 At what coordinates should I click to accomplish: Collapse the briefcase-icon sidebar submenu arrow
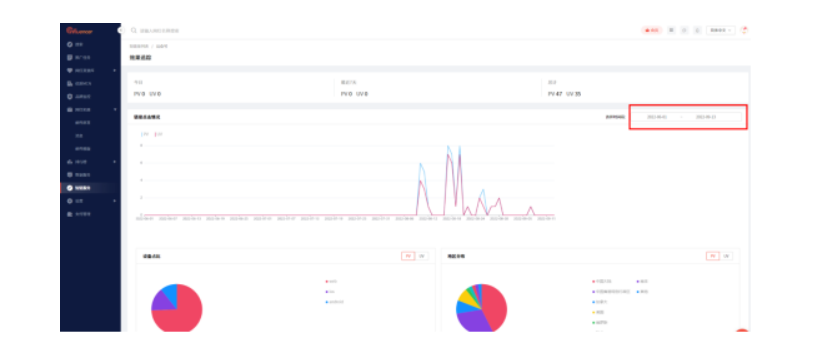tap(115, 109)
